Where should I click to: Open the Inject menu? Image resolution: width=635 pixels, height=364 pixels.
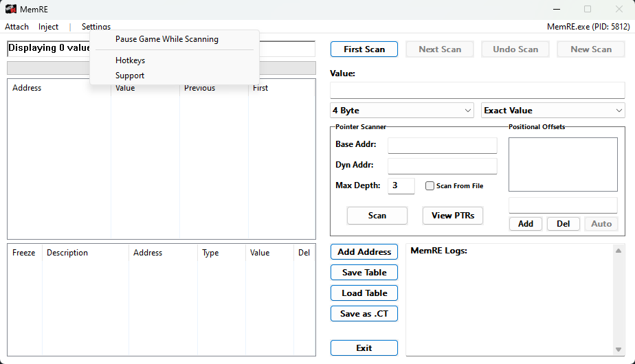[48, 27]
